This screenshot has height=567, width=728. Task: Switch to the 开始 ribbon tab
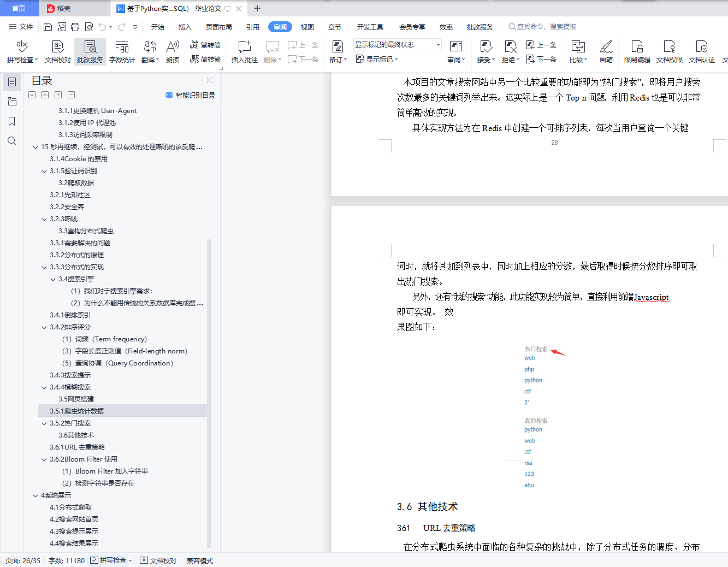tap(158, 27)
